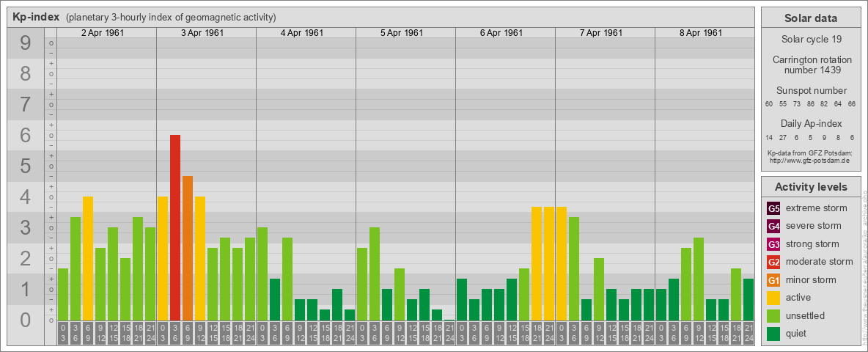Viewport: 868px width, 352px height.
Task: Click the 9-12 hour label under 5 Apr
Action: (x=400, y=333)
